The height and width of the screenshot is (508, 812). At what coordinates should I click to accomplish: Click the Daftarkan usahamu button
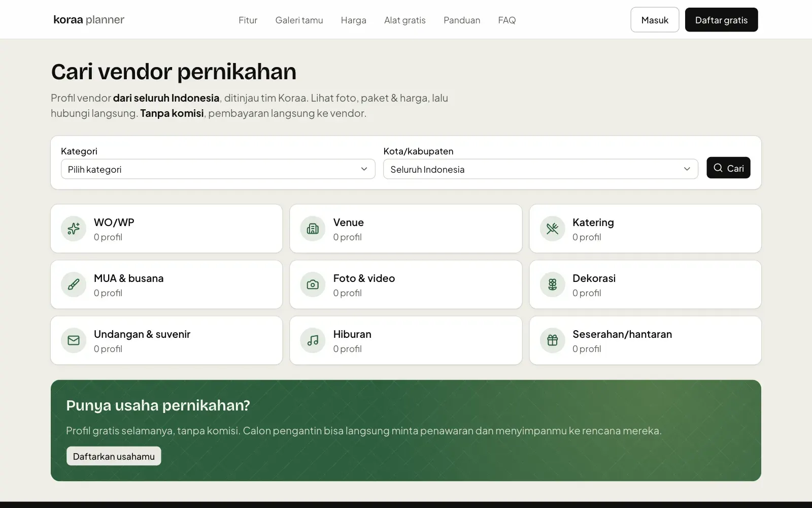[114, 456]
